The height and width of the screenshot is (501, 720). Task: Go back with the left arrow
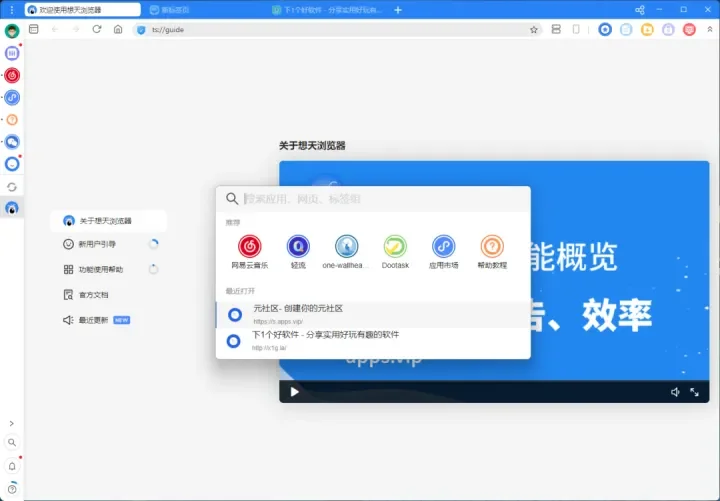tap(55, 29)
